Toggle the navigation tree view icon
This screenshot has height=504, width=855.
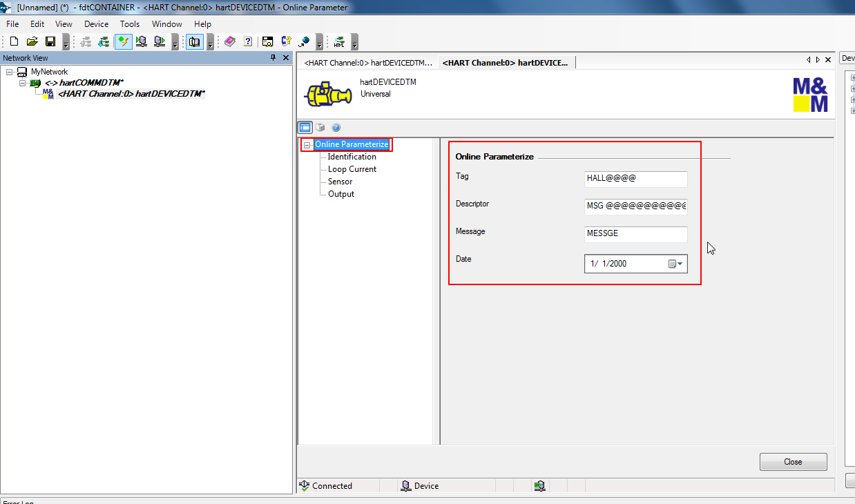coord(305,127)
